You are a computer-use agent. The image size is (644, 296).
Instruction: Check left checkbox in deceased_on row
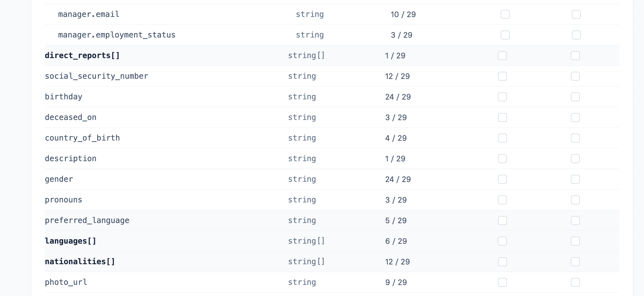point(502,117)
